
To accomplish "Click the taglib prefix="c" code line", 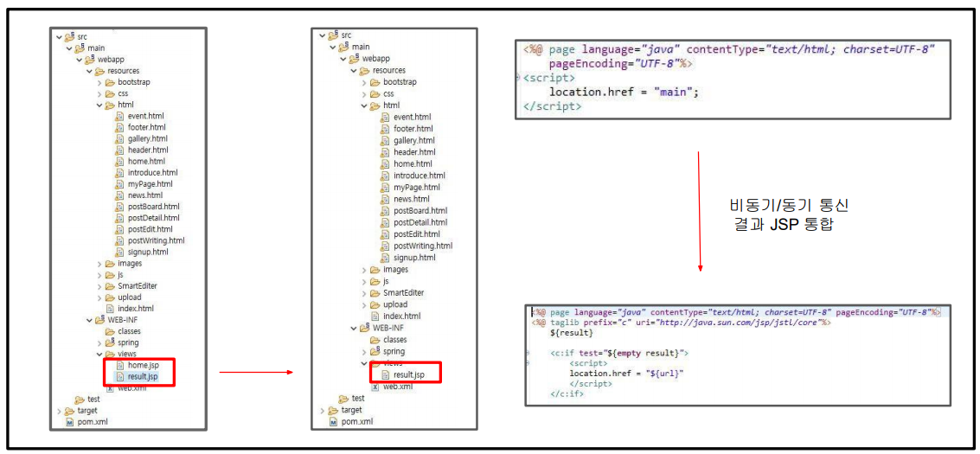I will [x=681, y=323].
